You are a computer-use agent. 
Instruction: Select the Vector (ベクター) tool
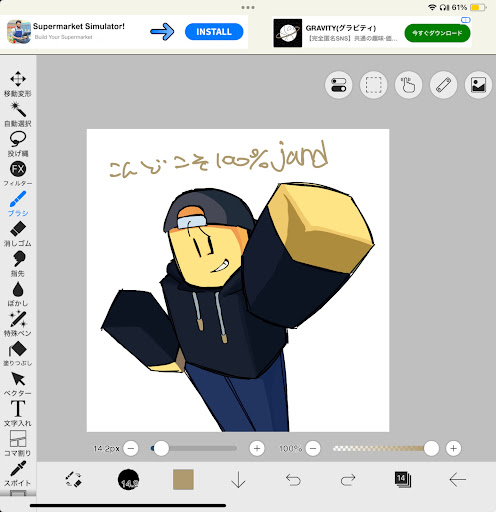point(18,383)
